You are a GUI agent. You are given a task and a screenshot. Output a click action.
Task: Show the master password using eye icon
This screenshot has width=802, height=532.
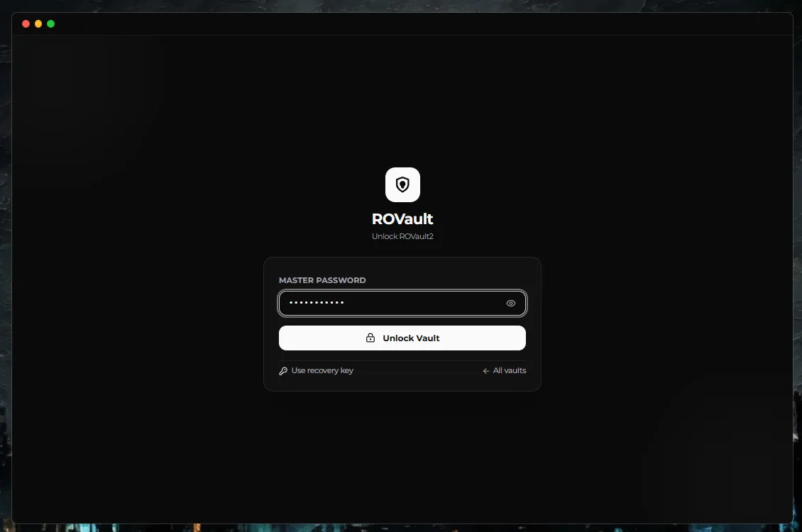[x=510, y=303]
